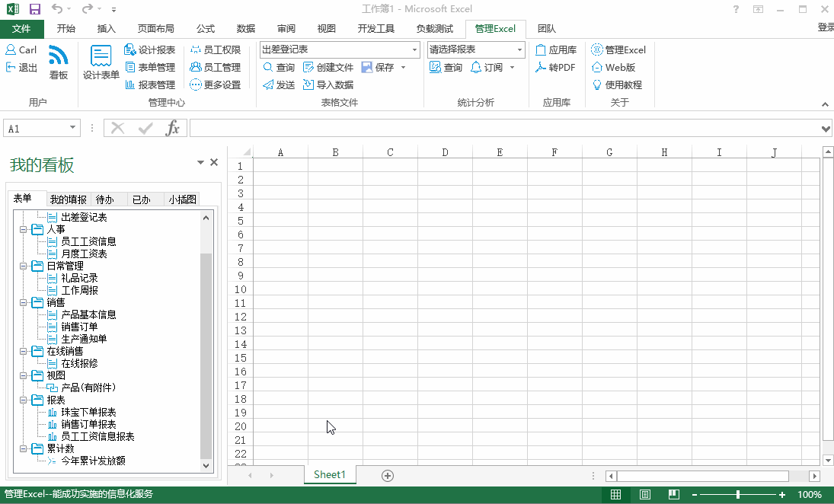Click the formula bar input field
This screenshot has height=504, width=834.
tap(504, 128)
